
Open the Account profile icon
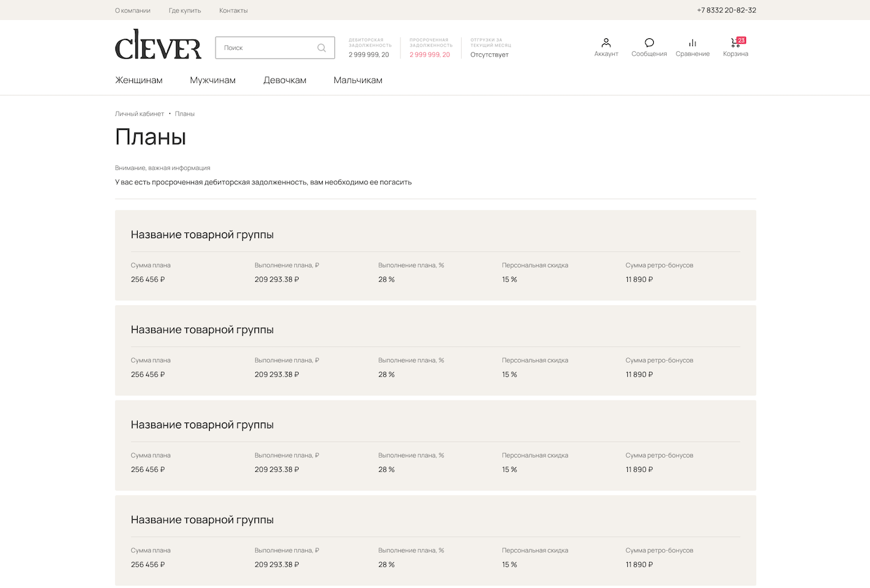(x=606, y=43)
